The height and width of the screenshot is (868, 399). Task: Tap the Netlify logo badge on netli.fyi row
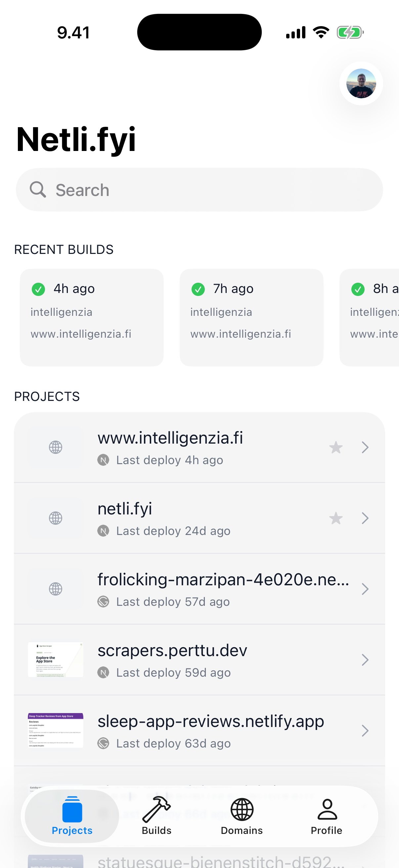click(x=104, y=530)
